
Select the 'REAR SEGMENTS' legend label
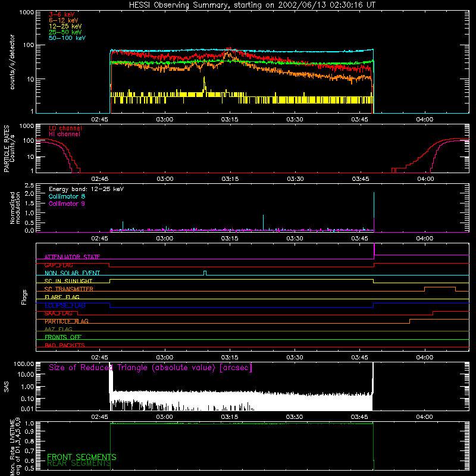[79, 464]
